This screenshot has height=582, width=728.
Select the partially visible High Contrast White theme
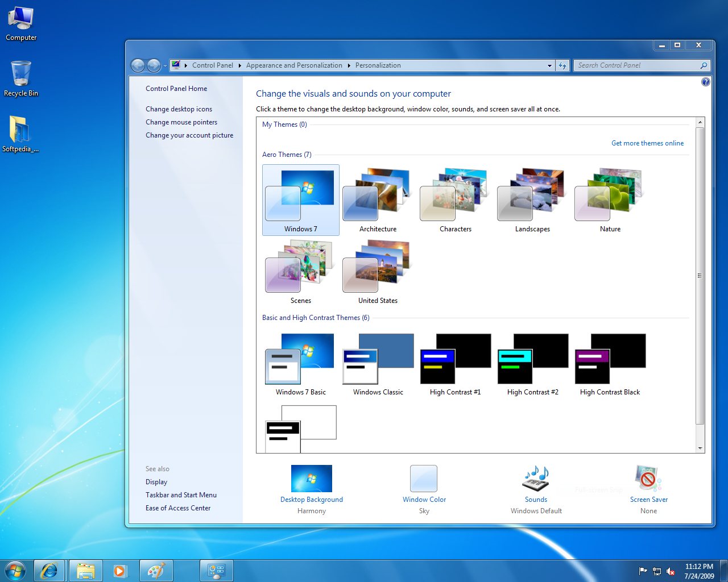click(300, 429)
